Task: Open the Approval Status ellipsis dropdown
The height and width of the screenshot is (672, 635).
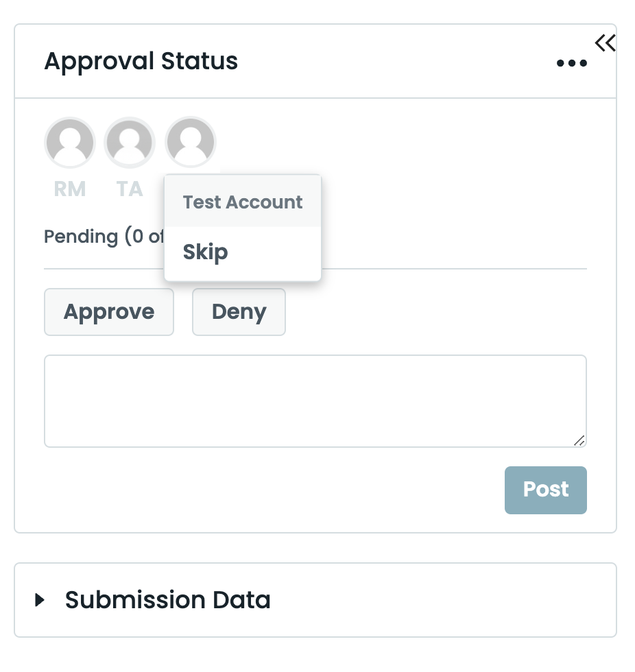Action: point(571,62)
